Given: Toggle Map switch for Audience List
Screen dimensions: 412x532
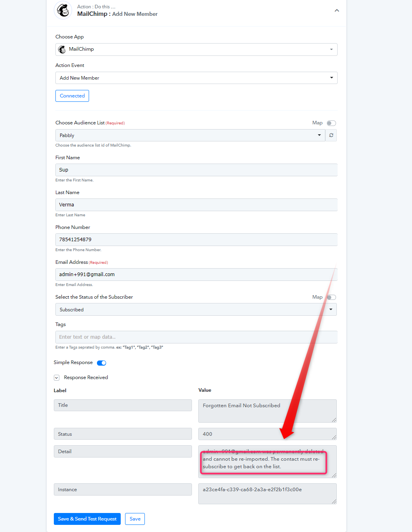Looking at the screenshot, I should [331, 123].
